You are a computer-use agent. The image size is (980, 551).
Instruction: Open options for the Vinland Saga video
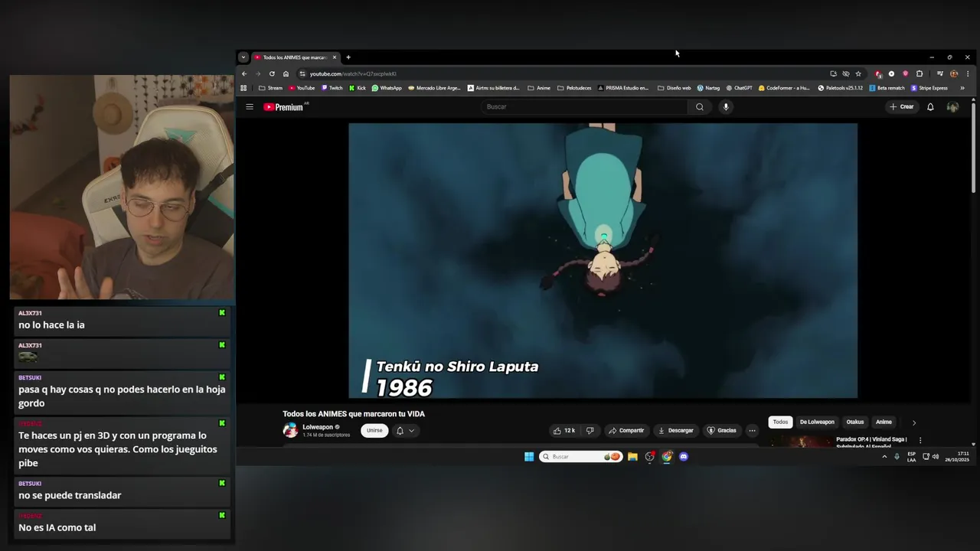[x=920, y=440]
